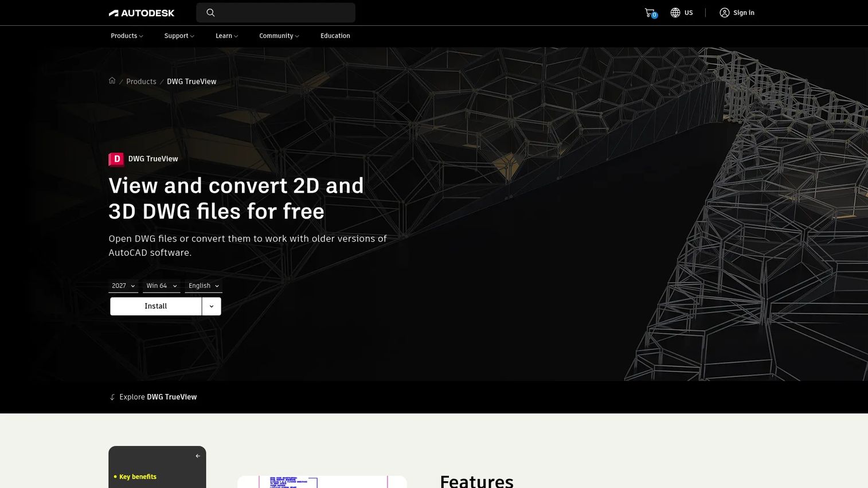Click the DWG TrueView product name label
The height and width of the screenshot is (488, 868).
click(x=153, y=159)
